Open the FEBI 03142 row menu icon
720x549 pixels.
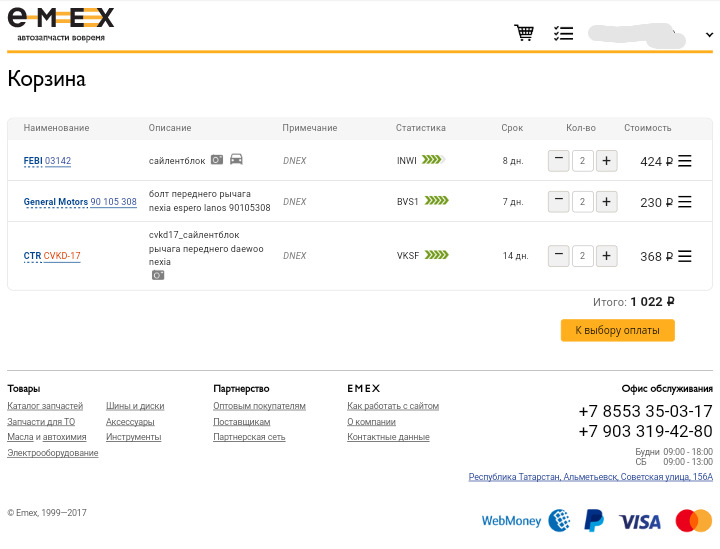pos(685,161)
